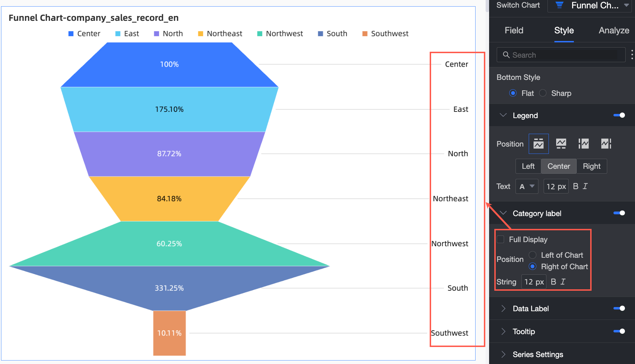The height and width of the screenshot is (364, 635).
Task: Open the Funnel Chart type dropdown
Action: [x=590, y=6]
